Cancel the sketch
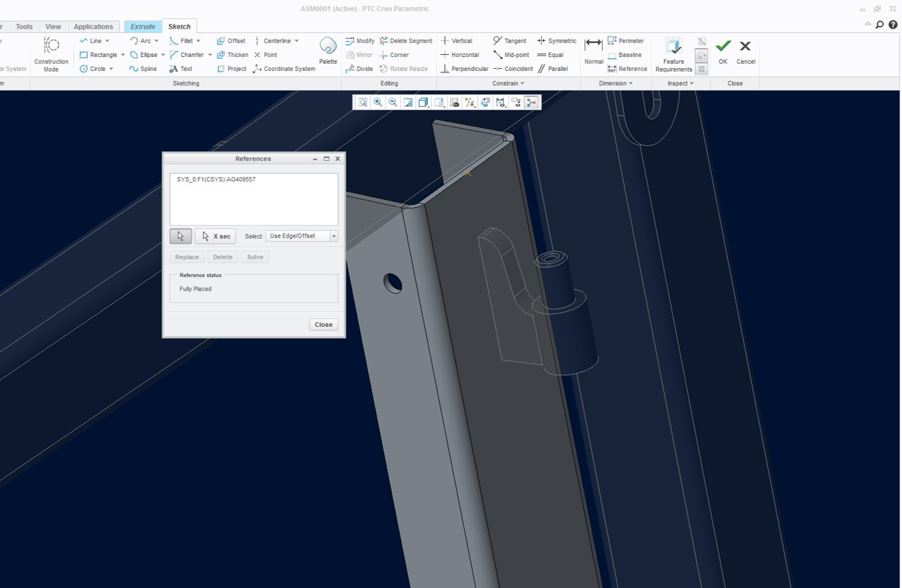 point(745,50)
